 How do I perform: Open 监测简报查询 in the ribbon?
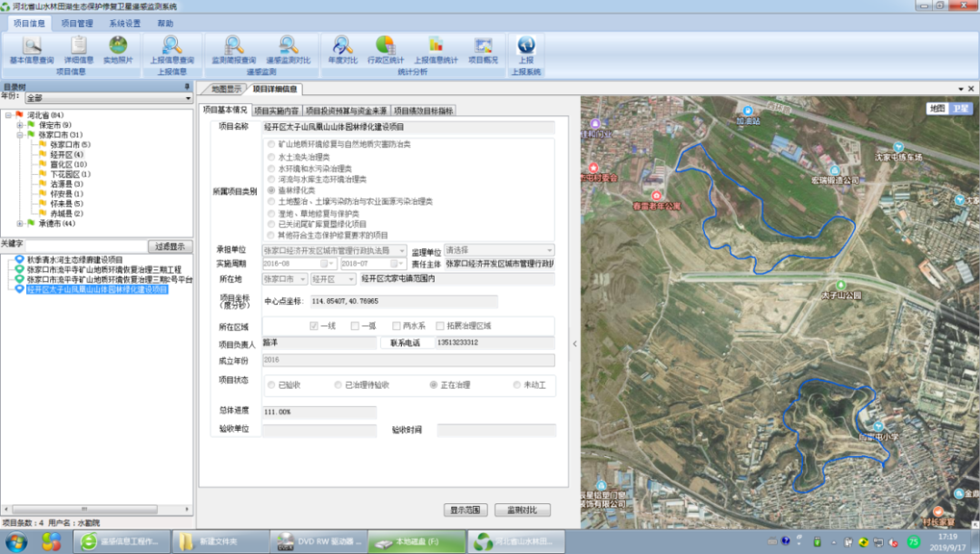(234, 50)
